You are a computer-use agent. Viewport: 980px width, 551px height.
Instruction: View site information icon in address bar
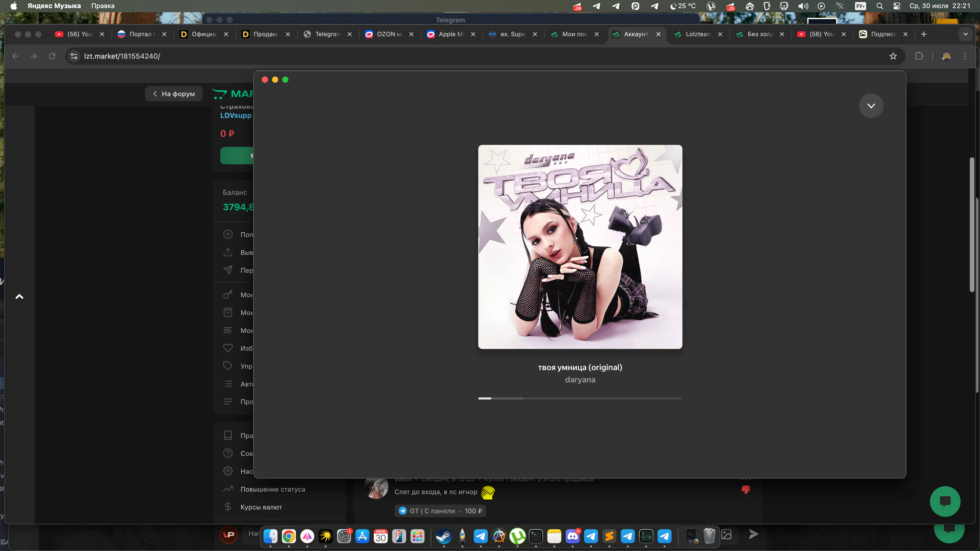coord(74,56)
